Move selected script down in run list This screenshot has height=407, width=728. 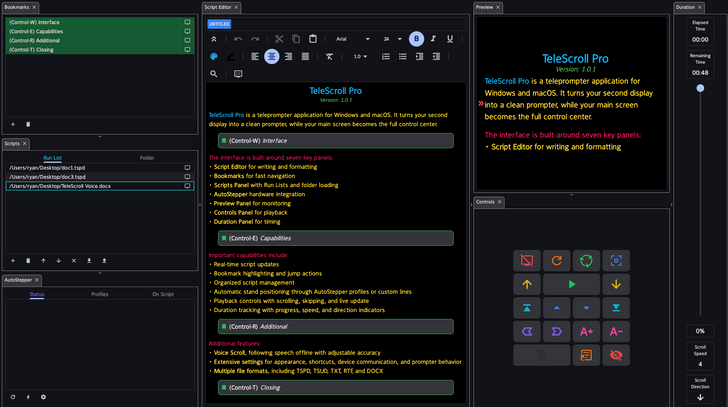pyautogui.click(x=58, y=261)
